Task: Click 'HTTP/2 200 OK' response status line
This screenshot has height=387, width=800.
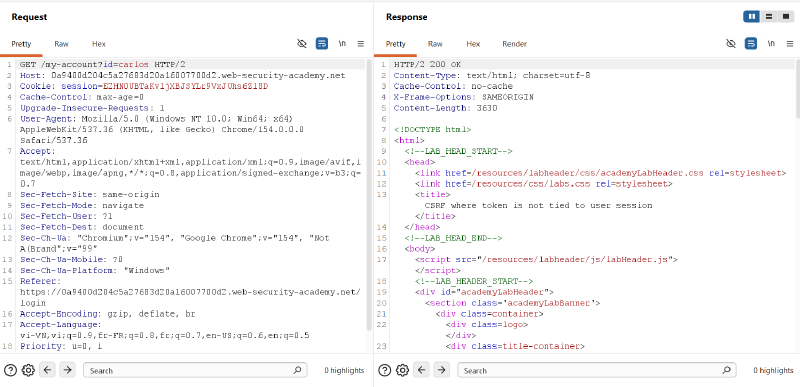Action: [x=427, y=65]
